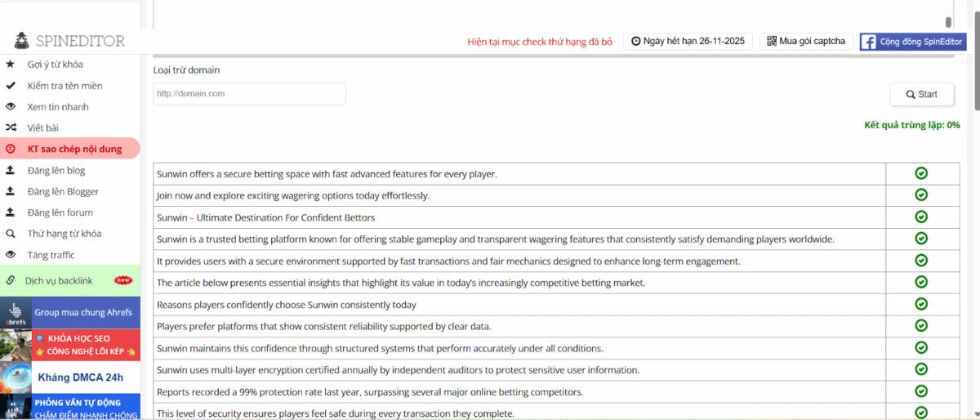This screenshot has width=980, height=420.
Task: Open the Cộng đồng SpinEditor Facebook link
Action: tap(912, 42)
